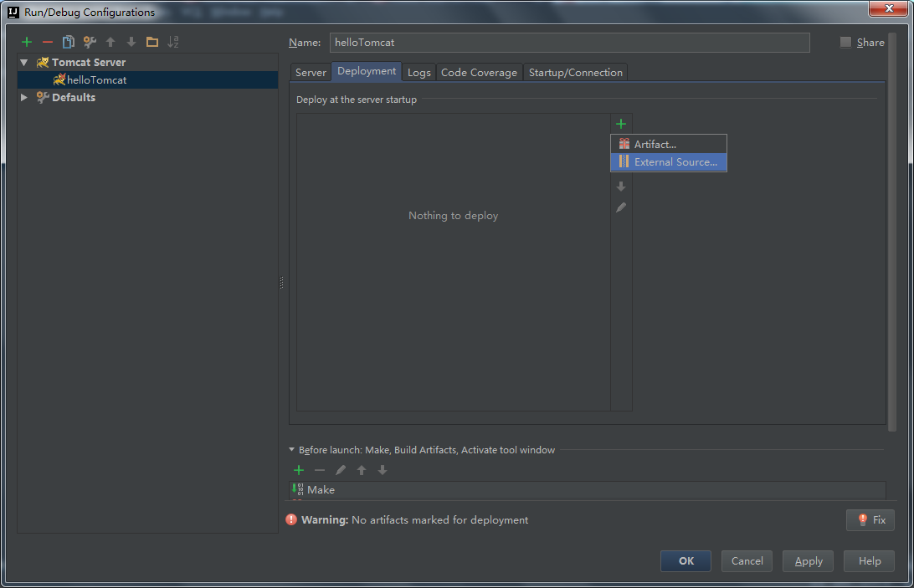Create new configuration folder
The image size is (914, 588).
coord(152,42)
